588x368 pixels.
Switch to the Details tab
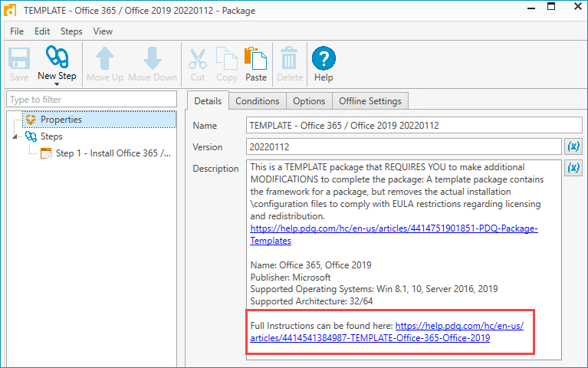pyautogui.click(x=208, y=101)
